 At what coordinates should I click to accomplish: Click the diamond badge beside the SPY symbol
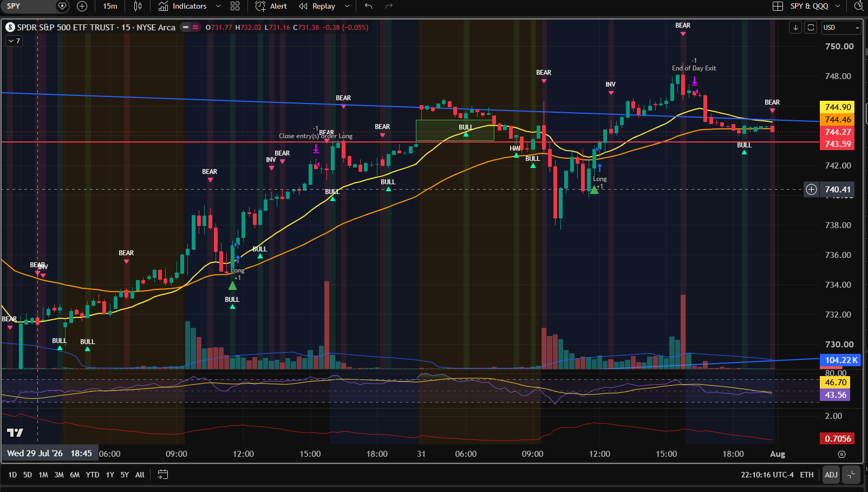point(62,6)
